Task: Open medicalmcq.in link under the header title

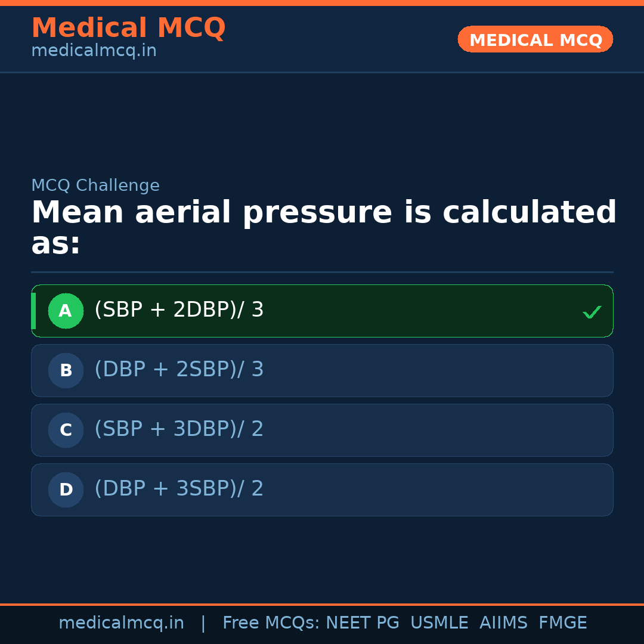Action: pos(94,51)
